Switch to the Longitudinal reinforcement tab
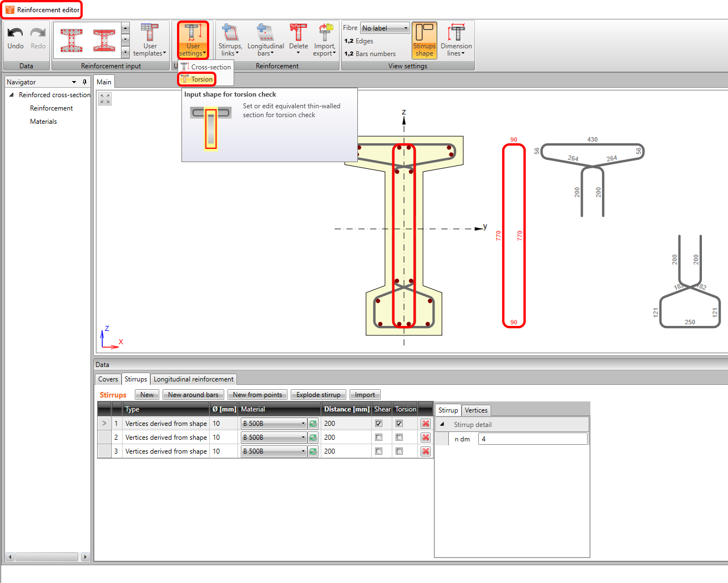Screen dimensions: 728x583 [x=194, y=379]
